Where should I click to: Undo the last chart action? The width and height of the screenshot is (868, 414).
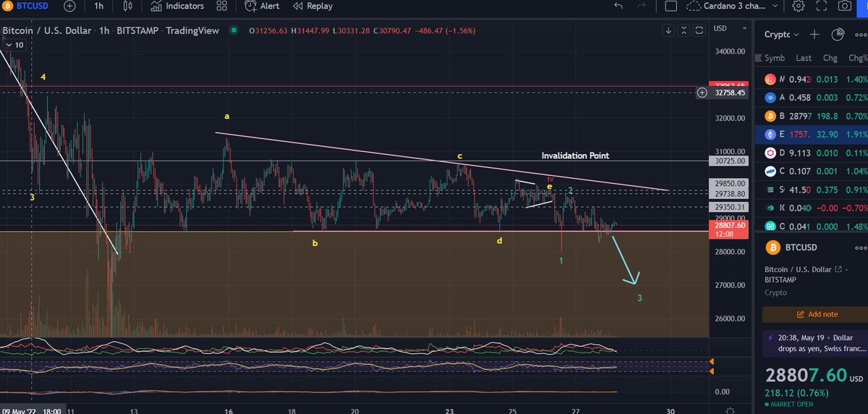pyautogui.click(x=618, y=6)
